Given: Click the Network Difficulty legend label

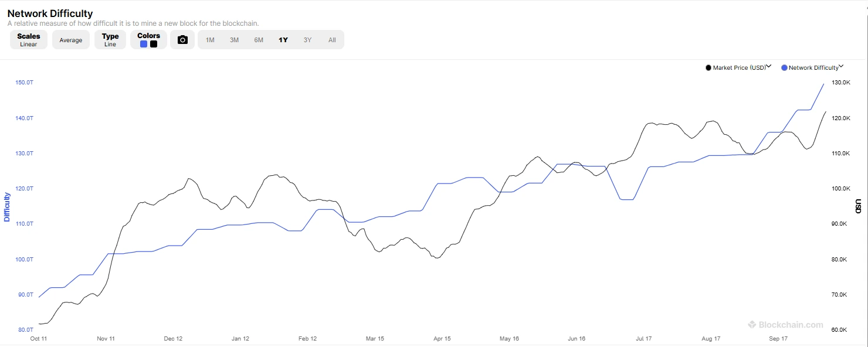Looking at the screenshot, I should [x=813, y=68].
